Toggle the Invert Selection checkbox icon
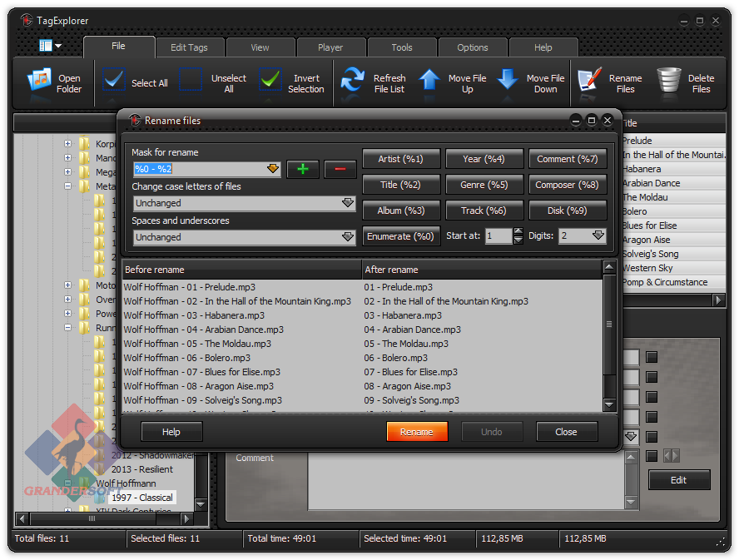 [x=270, y=81]
